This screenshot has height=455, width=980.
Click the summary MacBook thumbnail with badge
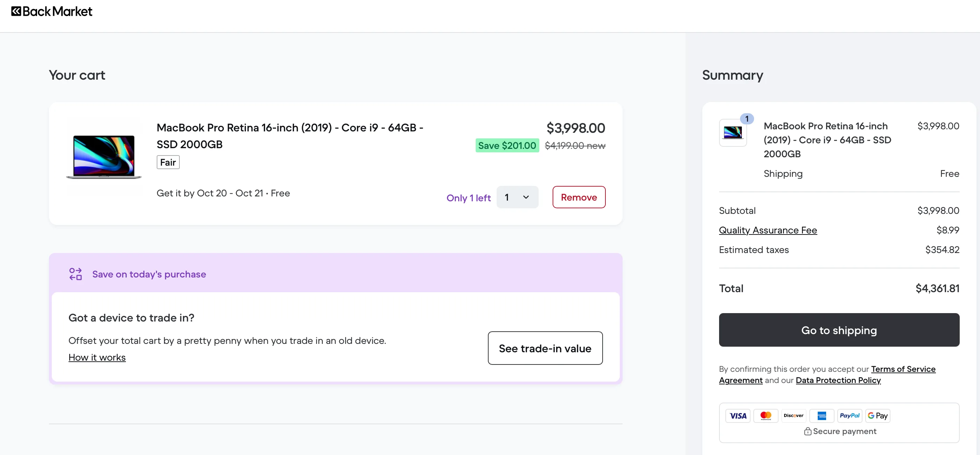coord(733,132)
